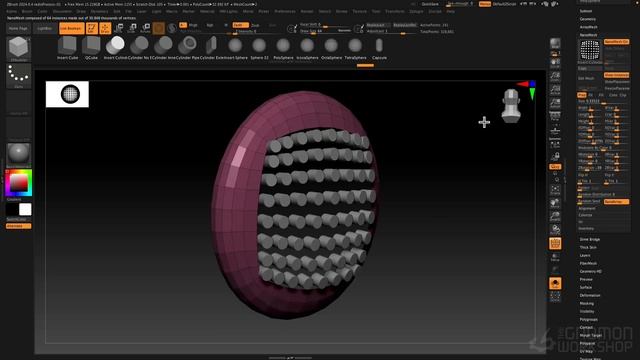Expand the ArrayMesh section
The width and height of the screenshot is (640, 360).
pos(589,27)
